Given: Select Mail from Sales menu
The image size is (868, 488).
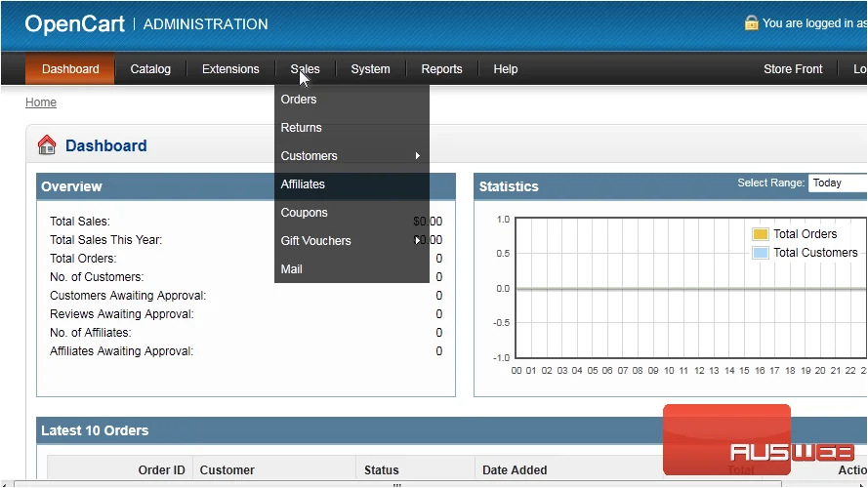Looking at the screenshot, I should click(351, 269).
